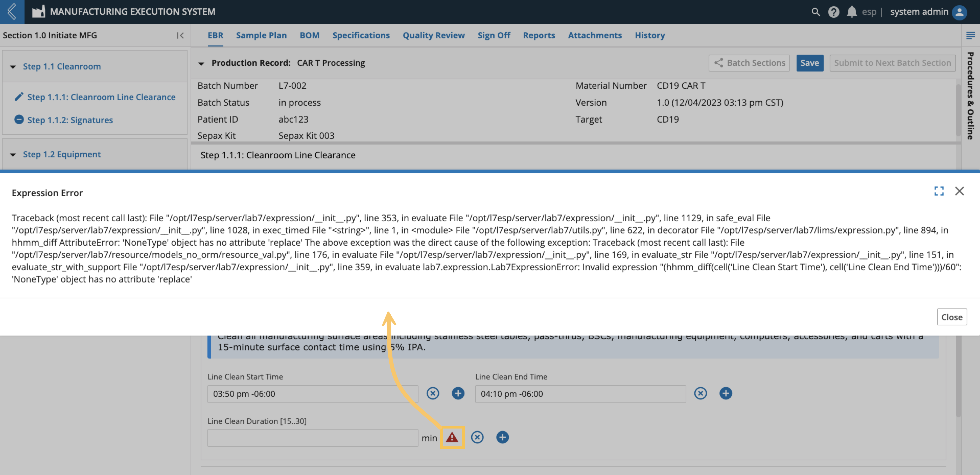980x475 pixels.
Task: Click Sepax Kit 003 value
Action: coord(306,136)
